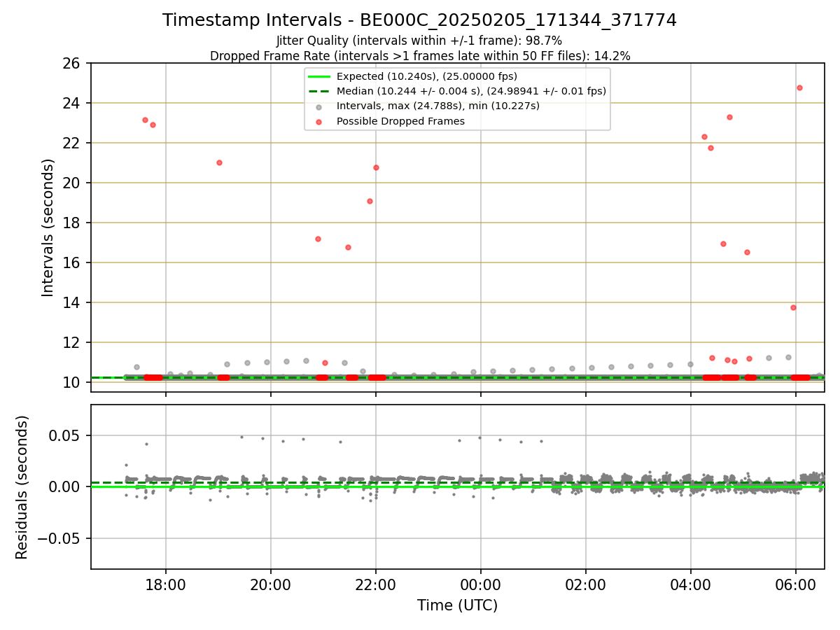Click the legend entry 'Intervals, max (24.788s), min (10.227s)'
Image resolution: width=840 pixels, height=630 pixels.
438,106
